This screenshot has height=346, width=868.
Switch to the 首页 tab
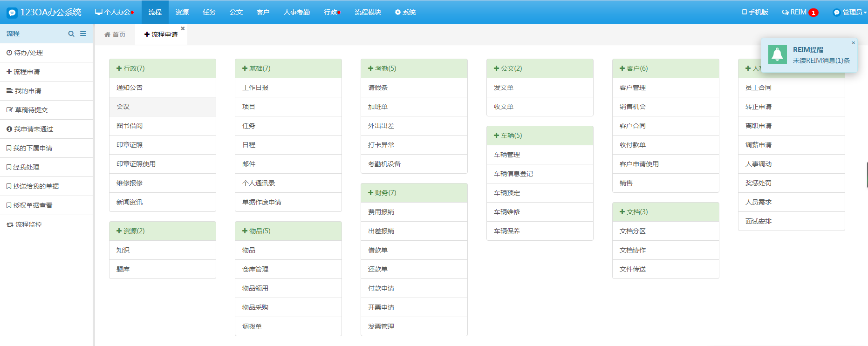[115, 34]
